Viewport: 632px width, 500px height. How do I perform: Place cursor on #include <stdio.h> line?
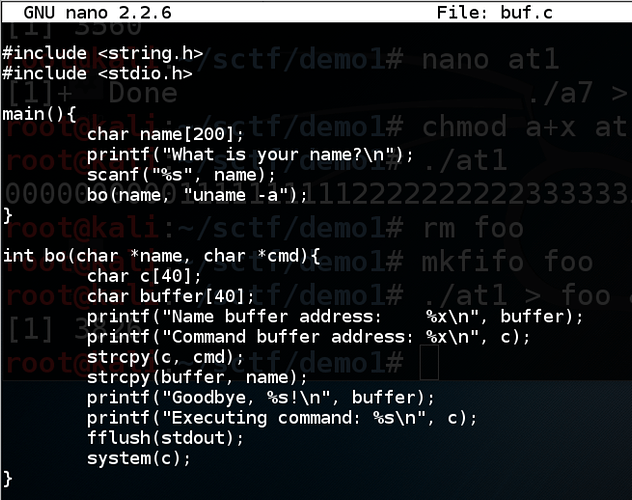[x=97, y=74]
